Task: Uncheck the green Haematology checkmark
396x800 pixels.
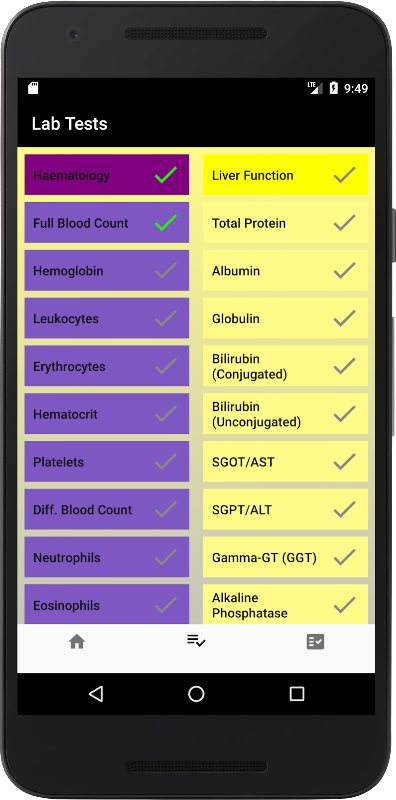Action: click(166, 175)
